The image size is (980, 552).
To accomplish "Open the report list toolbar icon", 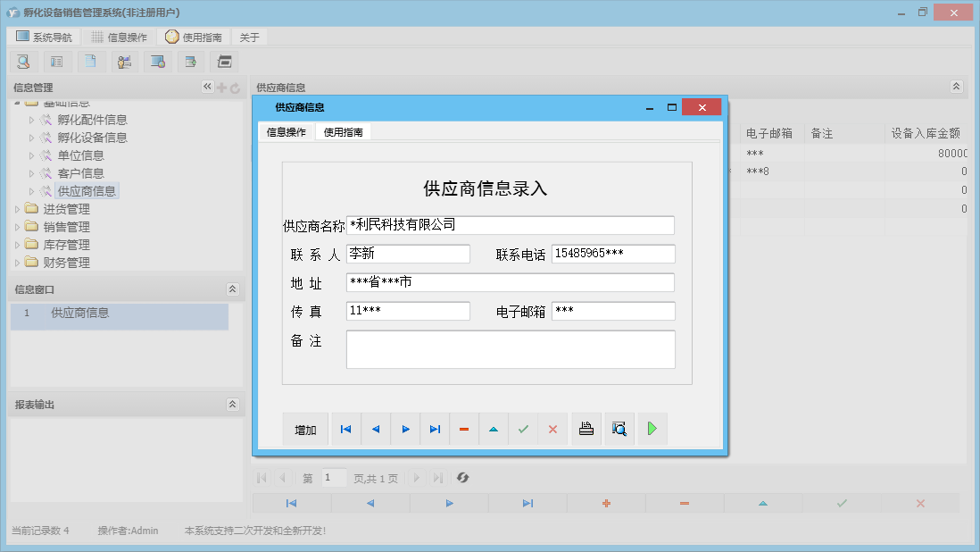I will 57,61.
